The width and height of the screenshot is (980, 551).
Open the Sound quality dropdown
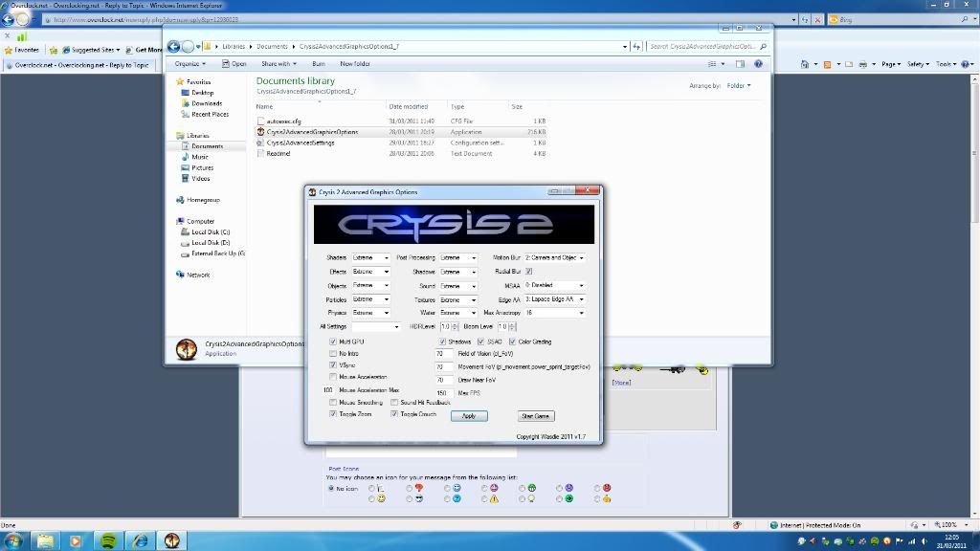458,285
